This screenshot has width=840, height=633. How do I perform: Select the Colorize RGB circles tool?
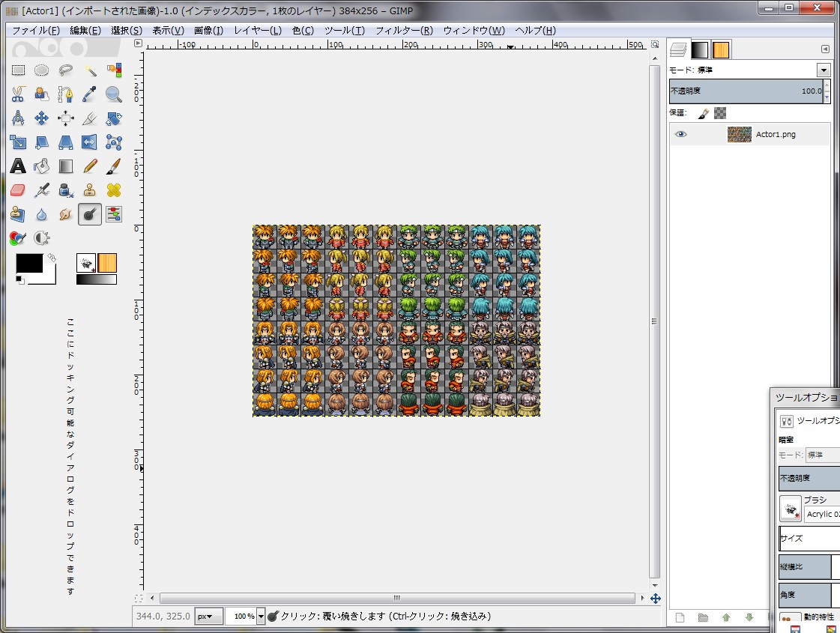pyautogui.click(x=18, y=238)
